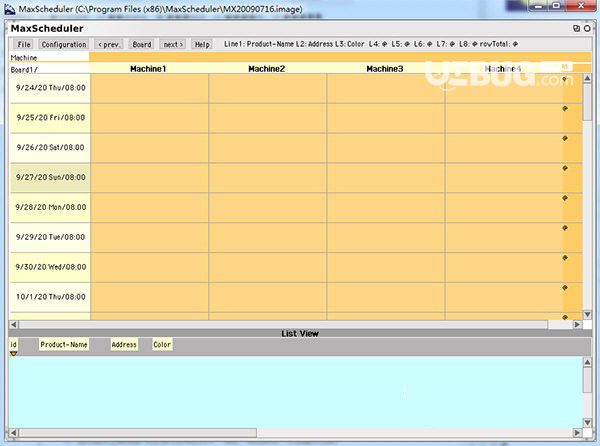Click the 9/24/20 Thu/08:00 row label
The width and height of the screenshot is (600, 446).
pos(51,88)
